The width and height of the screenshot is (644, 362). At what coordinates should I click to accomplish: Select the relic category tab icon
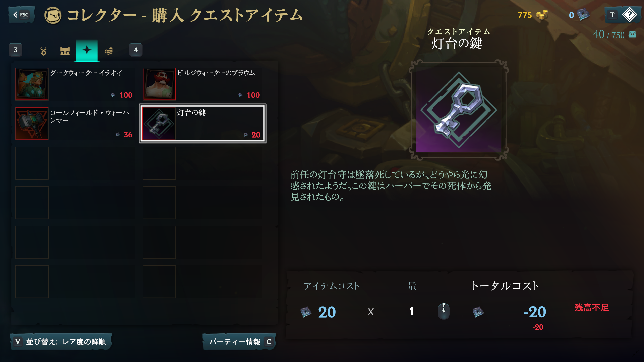coord(43,51)
